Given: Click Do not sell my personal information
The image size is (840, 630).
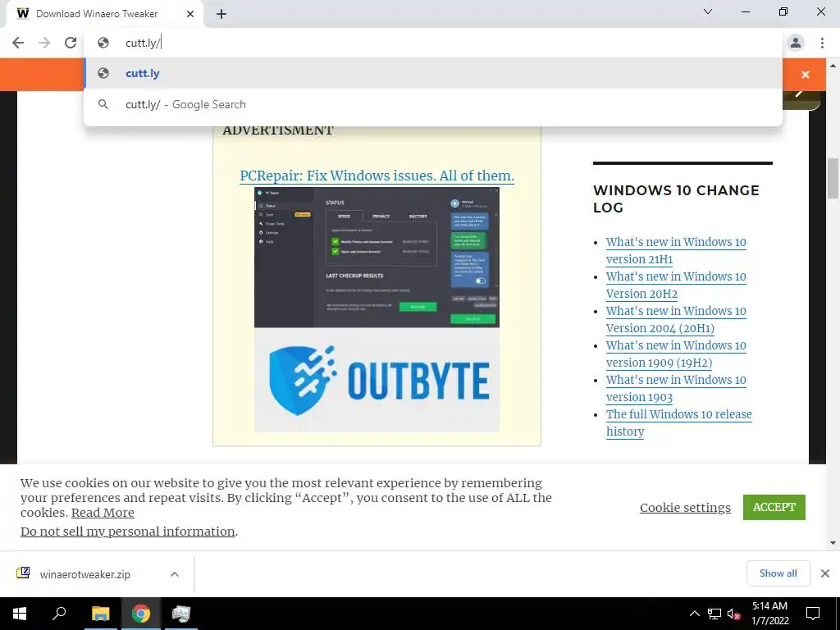Looking at the screenshot, I should coord(127,532).
